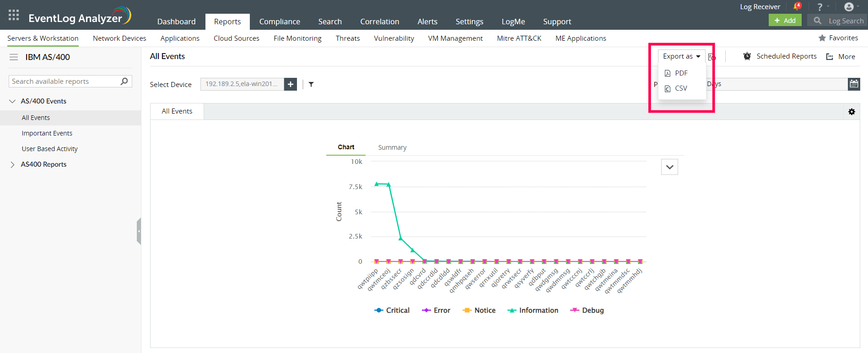
Task: Open the app grid launcher icon
Action: [14, 15]
